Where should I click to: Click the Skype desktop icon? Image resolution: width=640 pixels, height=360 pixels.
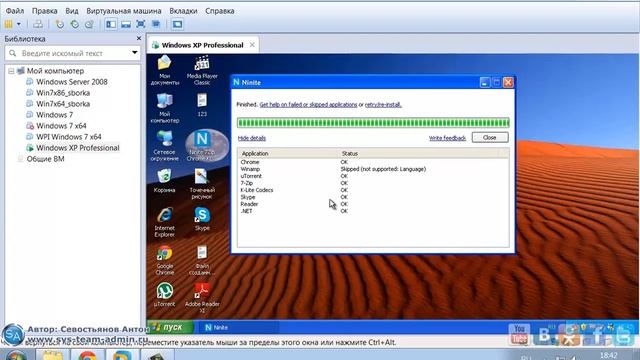coord(202,219)
